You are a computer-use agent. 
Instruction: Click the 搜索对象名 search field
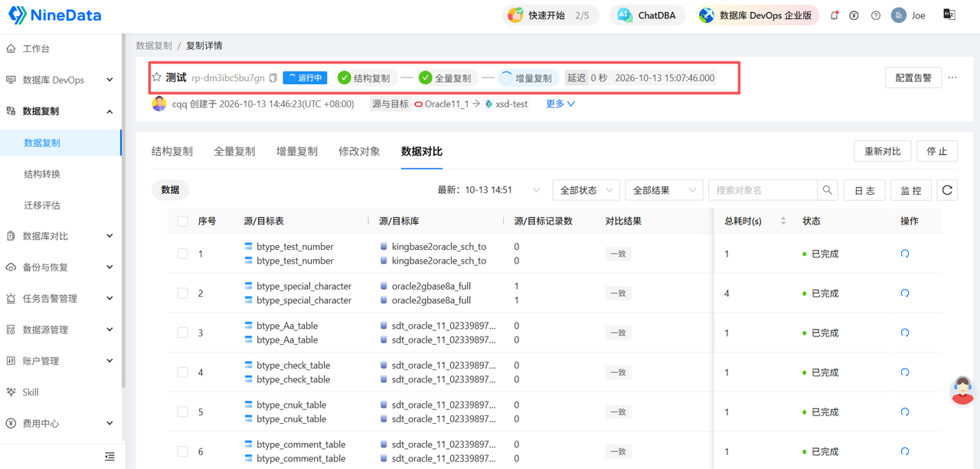click(763, 190)
